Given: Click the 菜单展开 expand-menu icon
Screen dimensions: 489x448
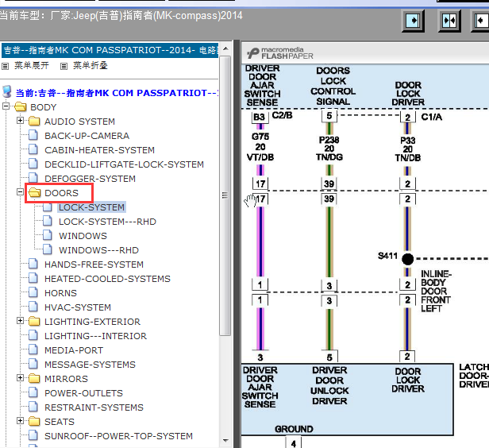Looking at the screenshot, I should pyautogui.click(x=6, y=66).
